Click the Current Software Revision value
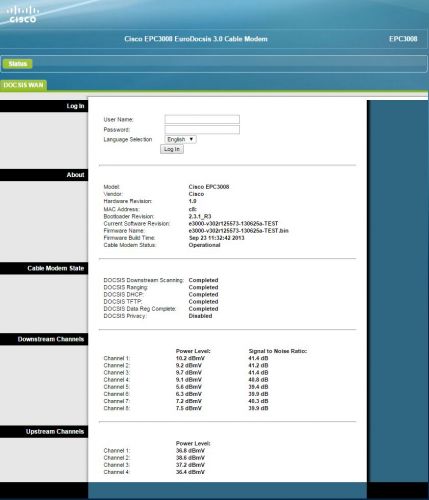This screenshot has height=500, width=429. [x=233, y=223]
